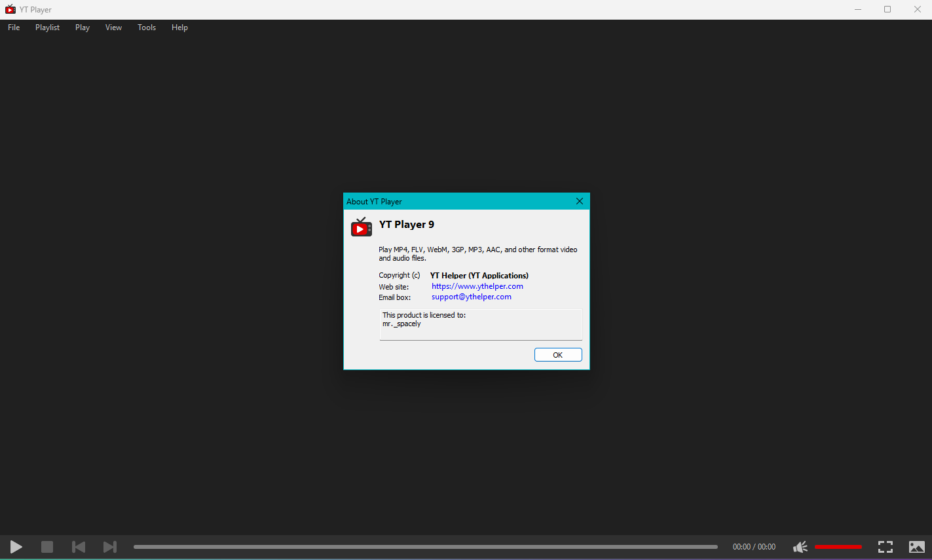This screenshot has height=560, width=932.
Task: Open the File menu
Action: pyautogui.click(x=14, y=28)
